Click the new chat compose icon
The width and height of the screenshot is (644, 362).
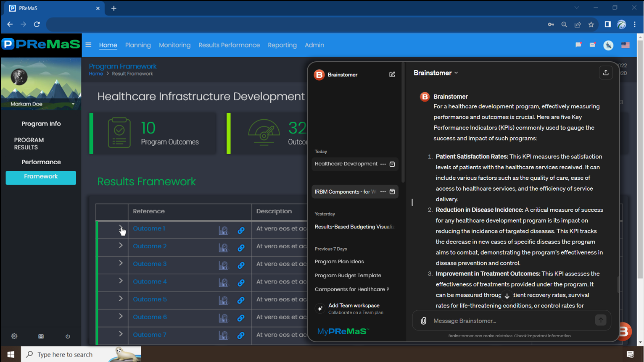point(392,75)
